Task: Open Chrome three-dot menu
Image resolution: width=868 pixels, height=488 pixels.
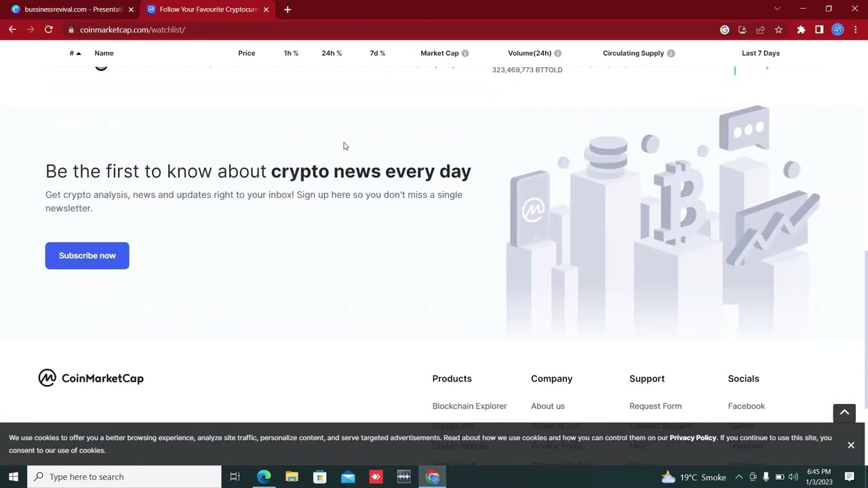Action: point(856,30)
